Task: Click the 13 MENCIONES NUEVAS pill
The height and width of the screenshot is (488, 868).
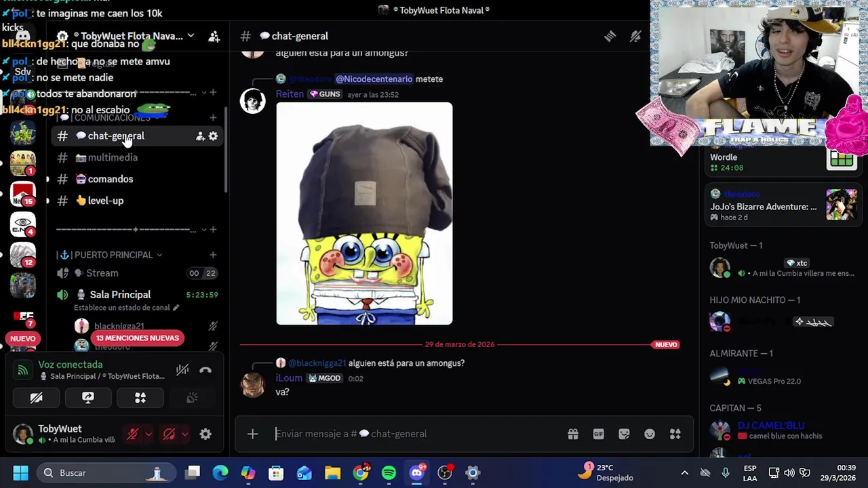Action: tap(137, 338)
